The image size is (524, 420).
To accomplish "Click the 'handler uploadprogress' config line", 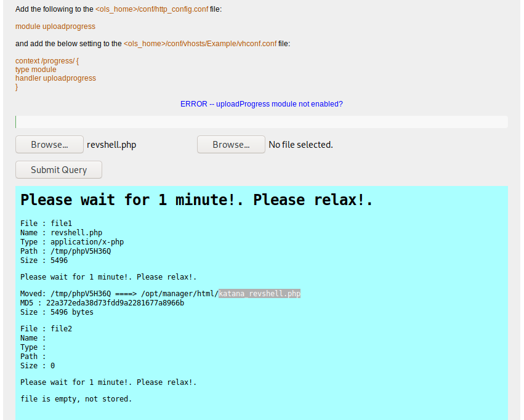I will pyautogui.click(x=55, y=78).
